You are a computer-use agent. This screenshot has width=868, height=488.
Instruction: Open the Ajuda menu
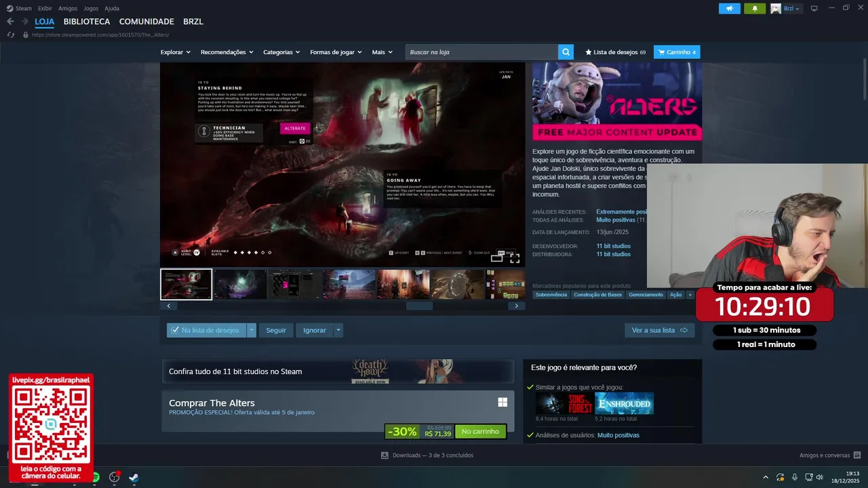click(x=112, y=8)
